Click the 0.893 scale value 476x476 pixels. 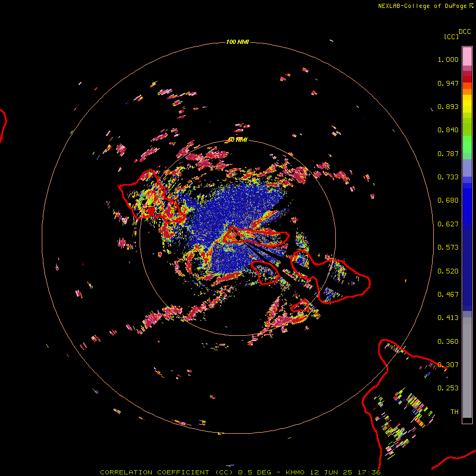[448, 106]
